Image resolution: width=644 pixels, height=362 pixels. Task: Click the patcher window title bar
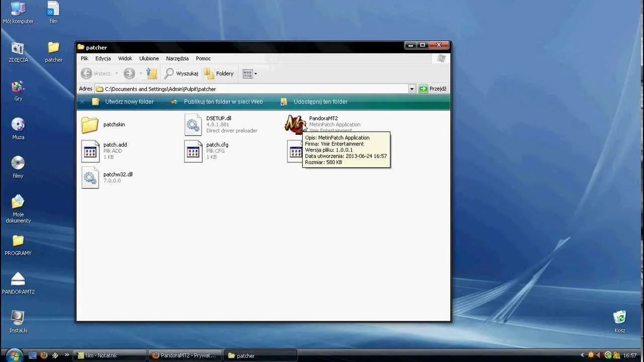(240, 47)
